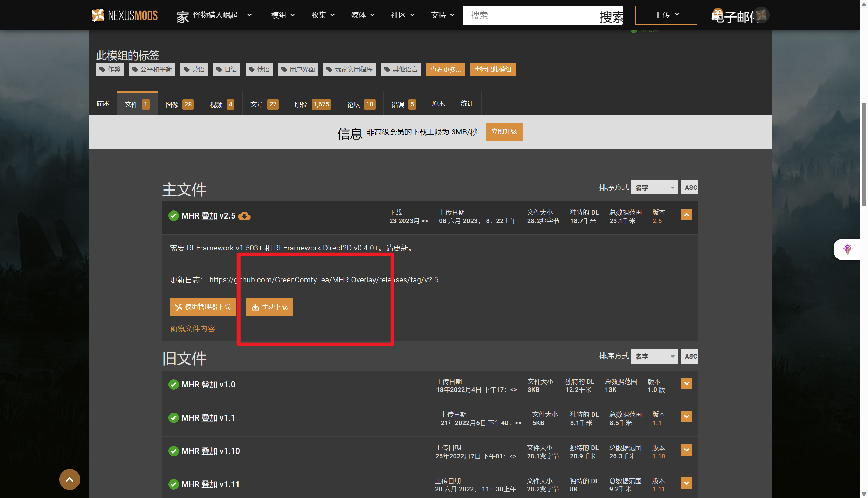Open the 模组 menu
The image size is (868, 498).
click(x=283, y=15)
